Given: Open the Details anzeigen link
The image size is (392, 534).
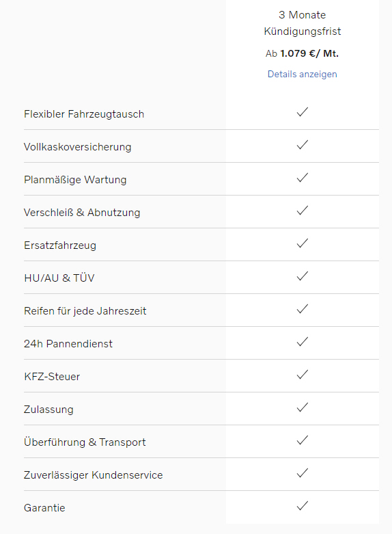Looking at the screenshot, I should tap(302, 75).
